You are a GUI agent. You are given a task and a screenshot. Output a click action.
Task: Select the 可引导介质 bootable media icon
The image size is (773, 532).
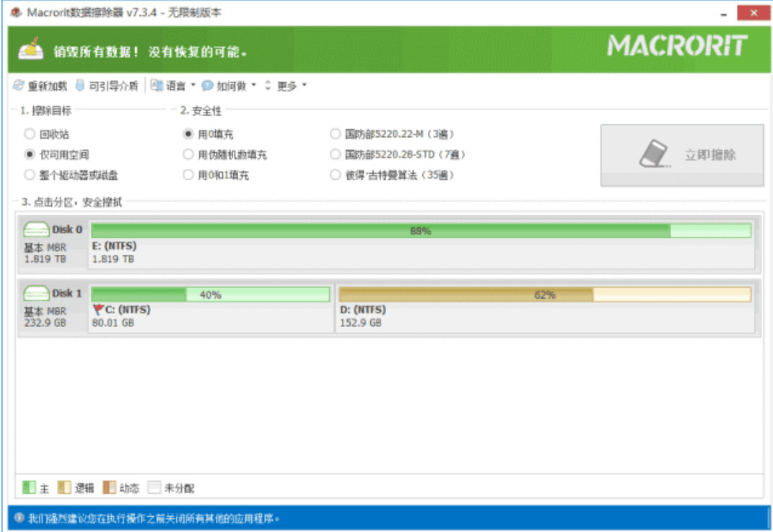(x=77, y=85)
